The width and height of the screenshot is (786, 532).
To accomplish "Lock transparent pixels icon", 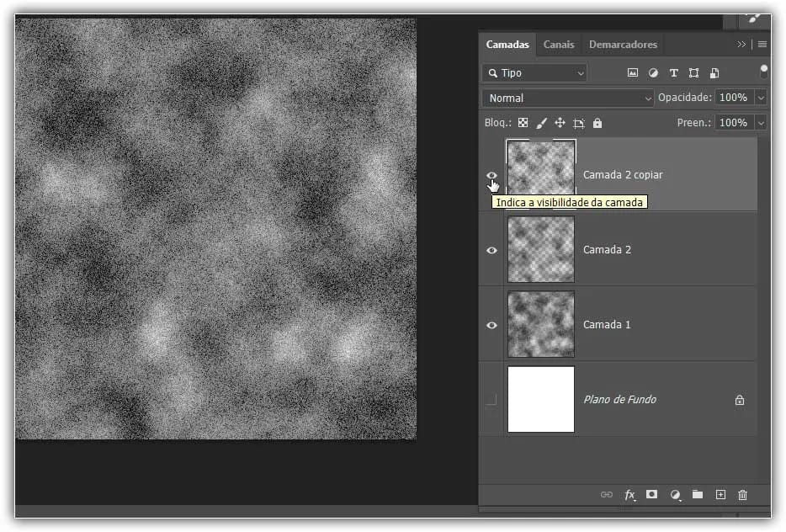I will (523, 123).
